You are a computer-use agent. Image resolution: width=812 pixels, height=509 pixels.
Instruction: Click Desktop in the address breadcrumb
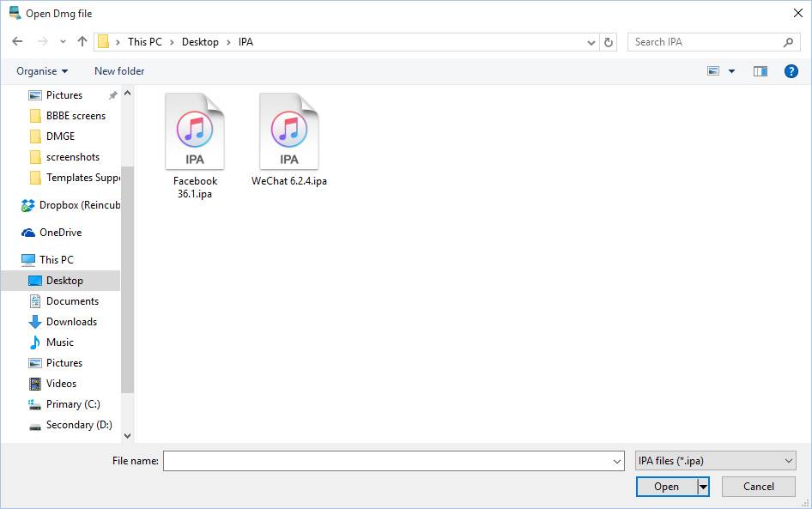[200, 42]
